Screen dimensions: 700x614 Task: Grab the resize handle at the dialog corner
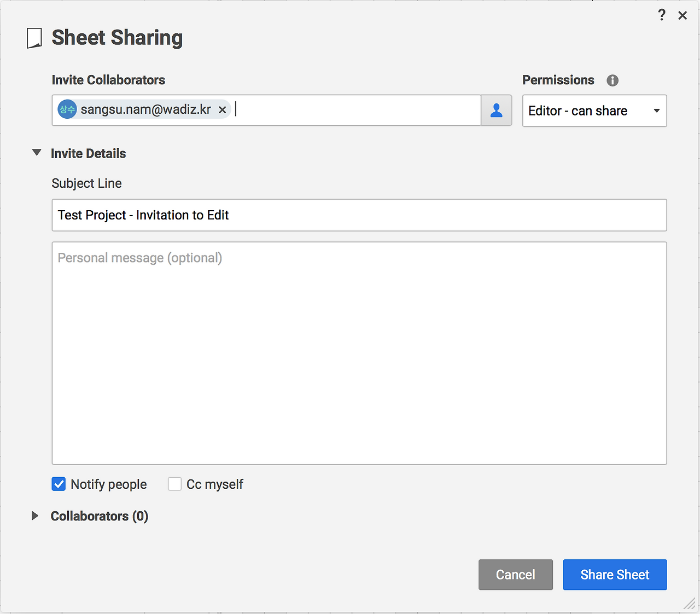[x=689, y=603]
